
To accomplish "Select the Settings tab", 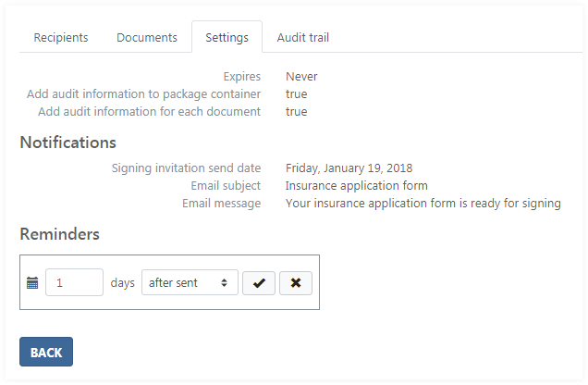I will tap(227, 38).
